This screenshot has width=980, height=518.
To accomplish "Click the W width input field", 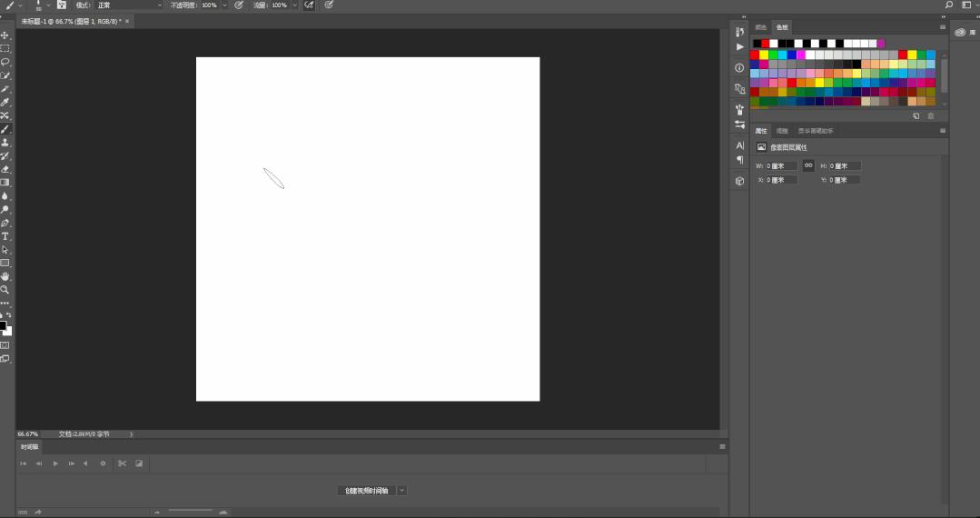I will 781,165.
